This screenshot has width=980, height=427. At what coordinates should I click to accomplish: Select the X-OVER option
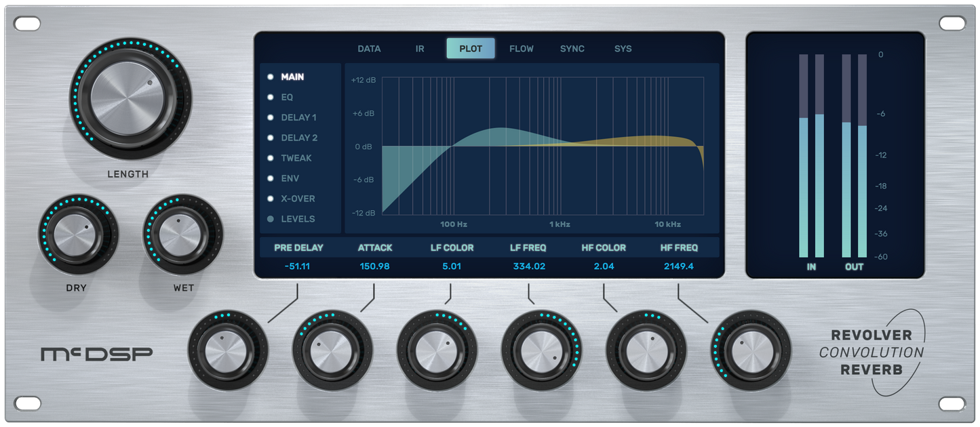click(x=298, y=199)
